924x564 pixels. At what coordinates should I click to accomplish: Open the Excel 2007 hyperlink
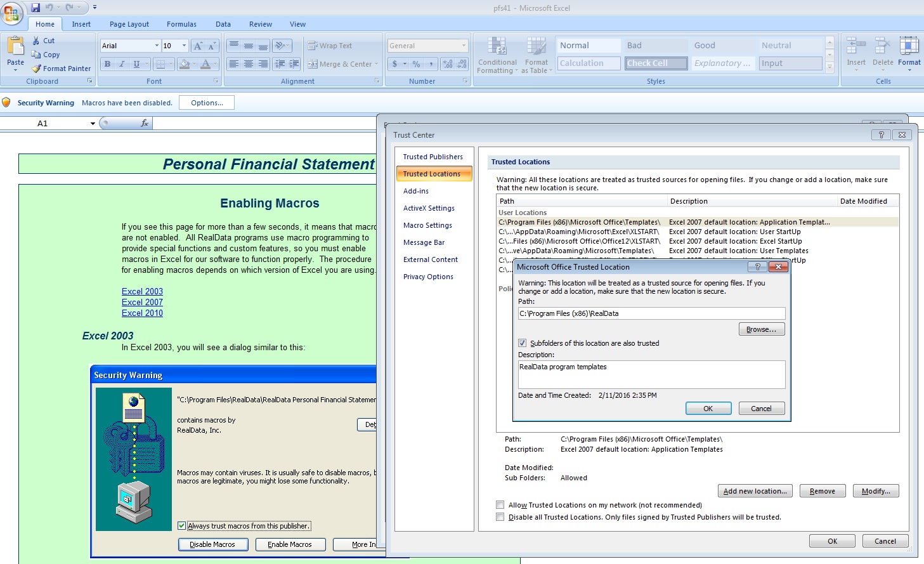point(142,303)
